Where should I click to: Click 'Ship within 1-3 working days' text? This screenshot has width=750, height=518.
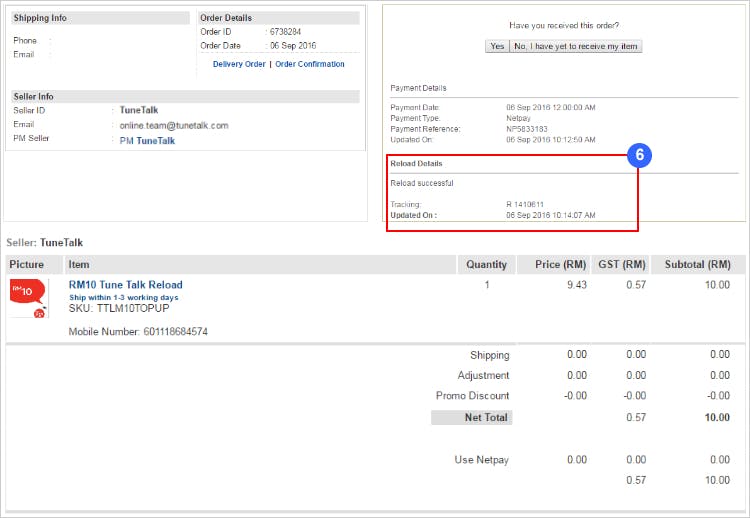(124, 298)
